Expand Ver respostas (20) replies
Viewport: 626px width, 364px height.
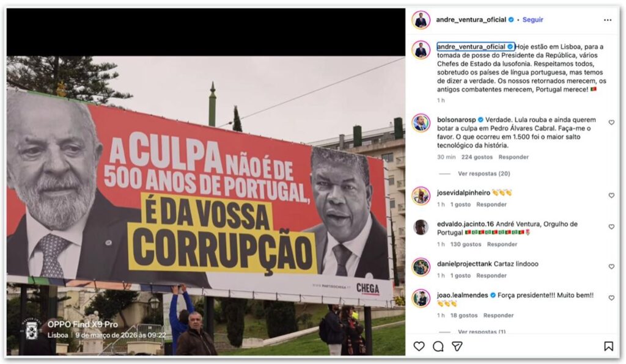pos(484,173)
